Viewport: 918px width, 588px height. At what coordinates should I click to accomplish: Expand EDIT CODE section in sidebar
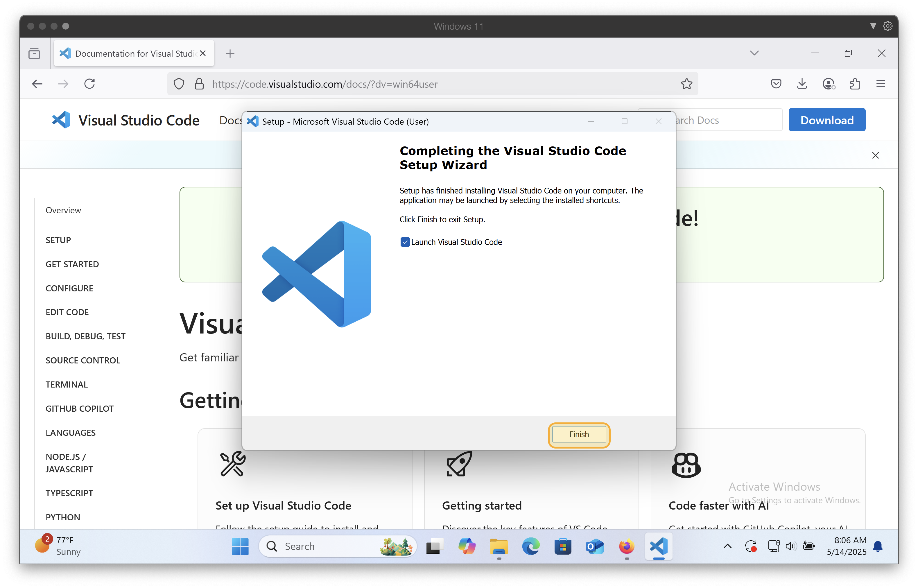tap(67, 312)
